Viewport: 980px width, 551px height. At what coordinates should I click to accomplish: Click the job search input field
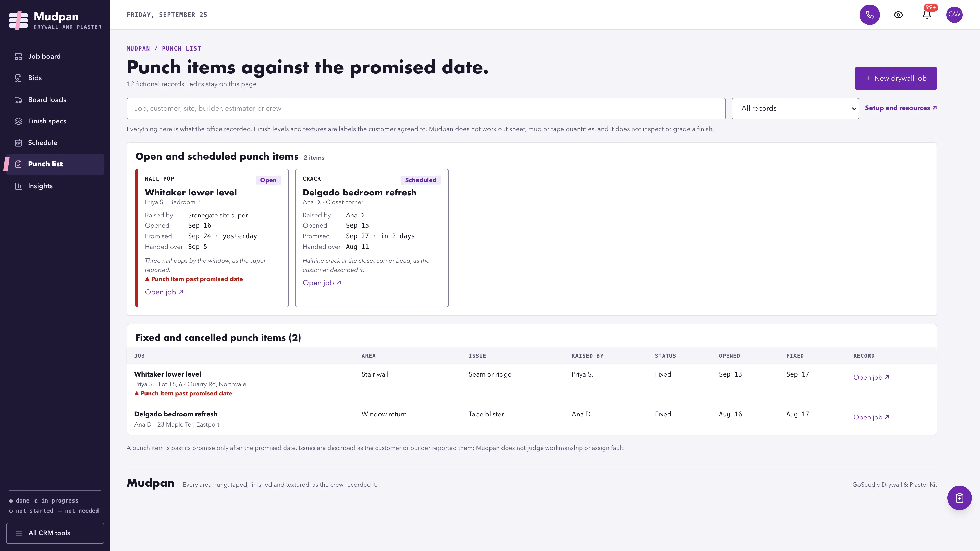(426, 108)
